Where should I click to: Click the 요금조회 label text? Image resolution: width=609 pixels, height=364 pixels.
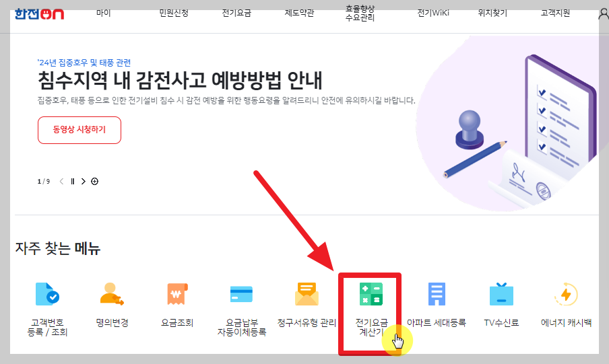[x=177, y=323]
